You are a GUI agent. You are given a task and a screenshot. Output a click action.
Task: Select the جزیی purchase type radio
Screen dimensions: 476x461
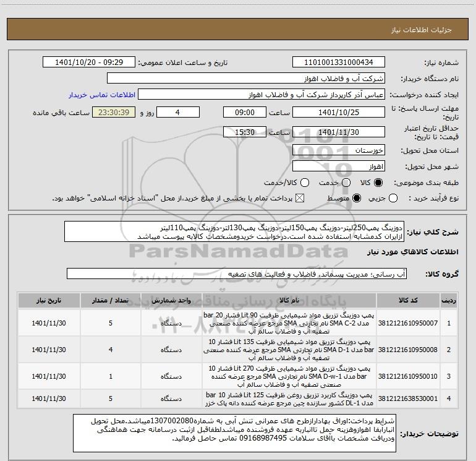pyautogui.click(x=393, y=199)
